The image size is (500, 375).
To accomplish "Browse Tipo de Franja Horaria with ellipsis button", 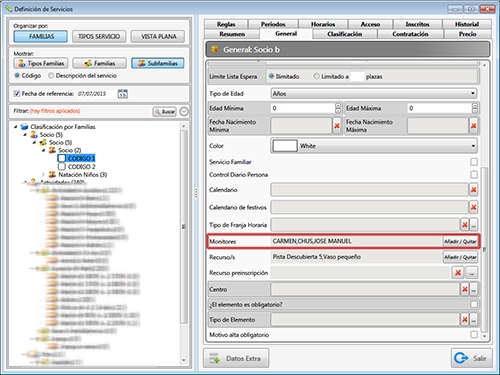I will pyautogui.click(x=473, y=225).
